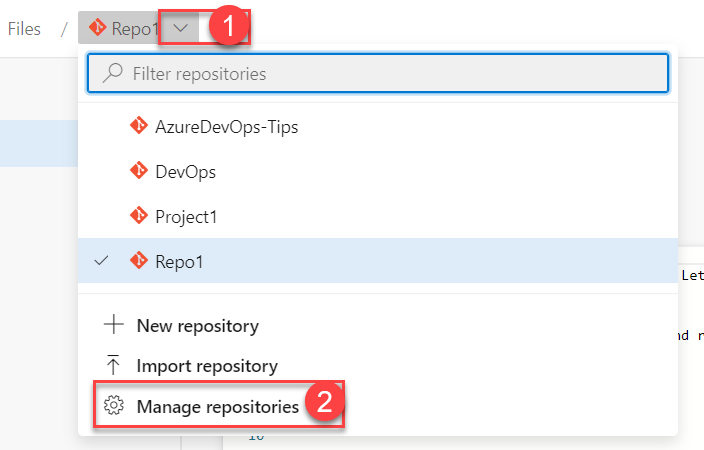This screenshot has height=450, width=704.
Task: Click the Project1 git icon
Action: coord(139,216)
